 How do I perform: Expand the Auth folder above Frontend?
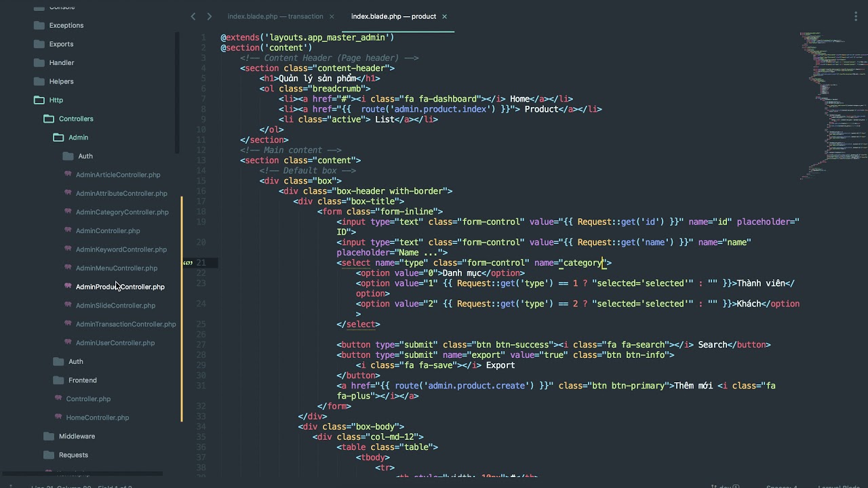(75, 361)
